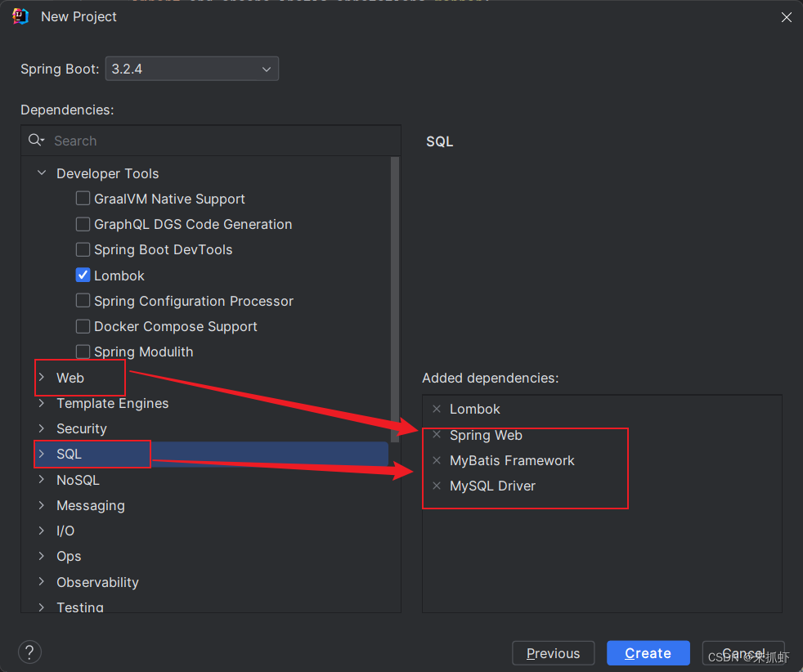This screenshot has width=803, height=672.
Task: Select the Developer Tools label
Action: tap(108, 173)
